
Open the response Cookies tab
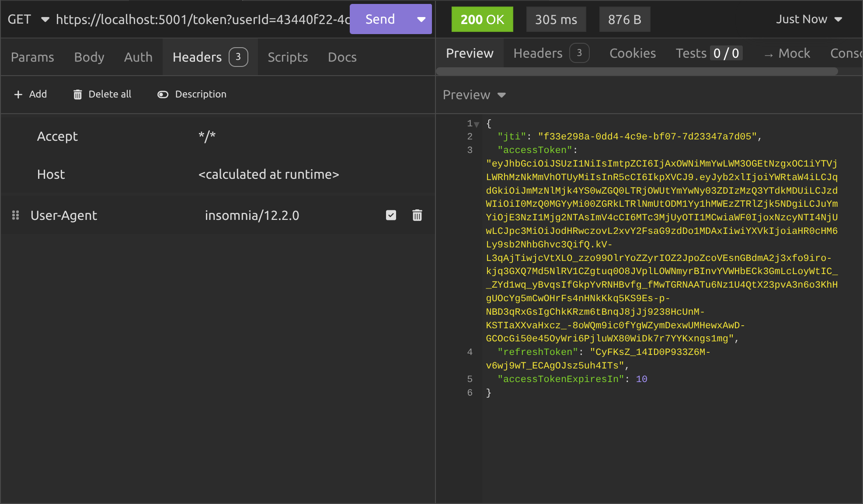[633, 53]
